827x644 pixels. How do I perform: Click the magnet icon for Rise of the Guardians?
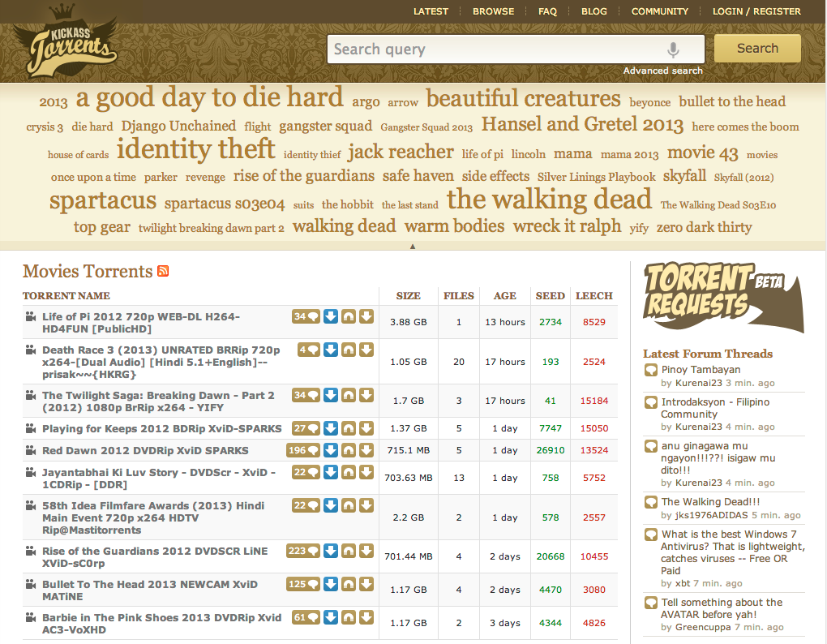(349, 551)
